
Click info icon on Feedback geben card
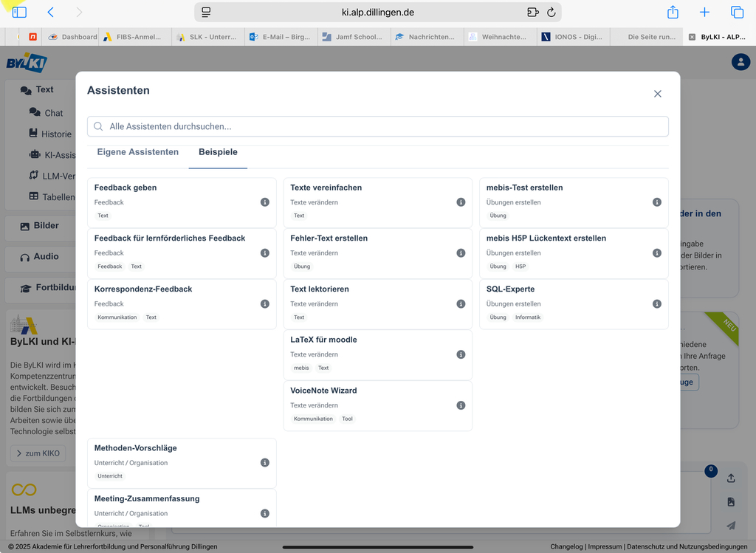click(265, 202)
